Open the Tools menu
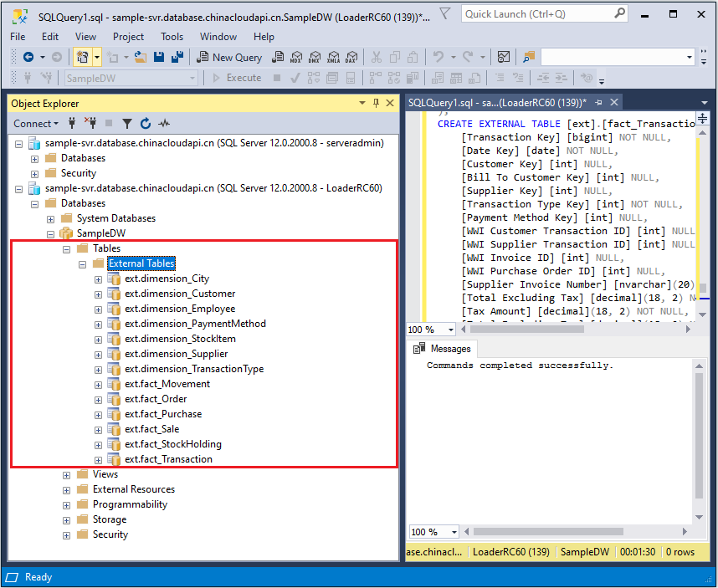Image resolution: width=718 pixels, height=588 pixels. (172, 37)
